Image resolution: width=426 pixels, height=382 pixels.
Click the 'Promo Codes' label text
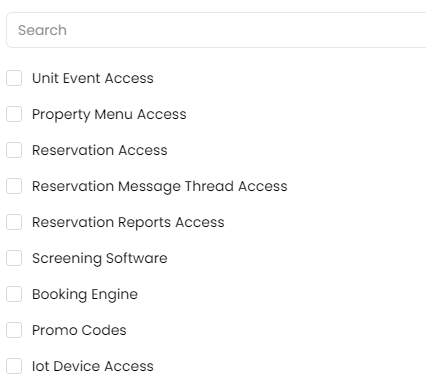pos(79,330)
